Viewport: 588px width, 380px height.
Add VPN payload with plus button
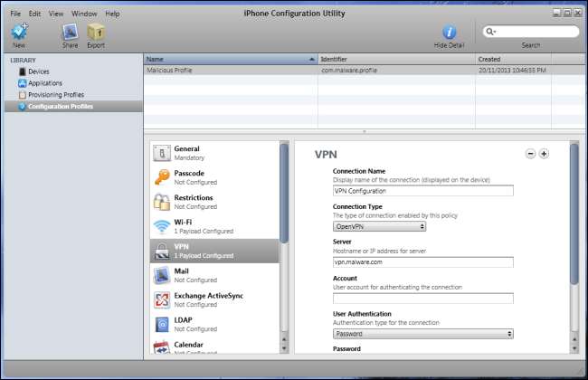[x=544, y=154]
